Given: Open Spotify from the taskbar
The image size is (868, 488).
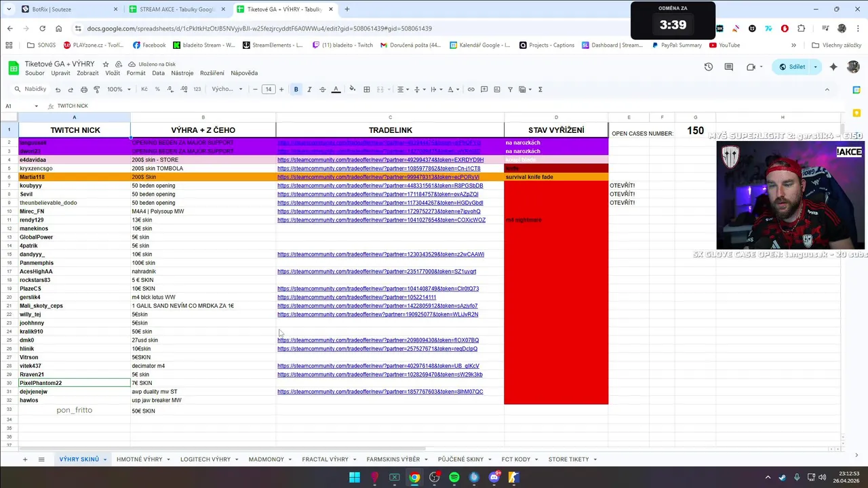Looking at the screenshot, I should (x=454, y=477).
